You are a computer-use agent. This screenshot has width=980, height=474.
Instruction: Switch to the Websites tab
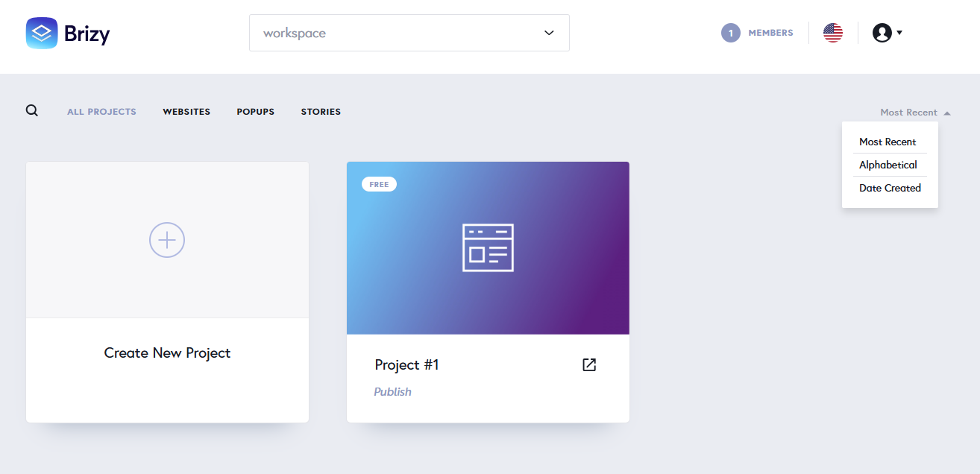pos(186,112)
